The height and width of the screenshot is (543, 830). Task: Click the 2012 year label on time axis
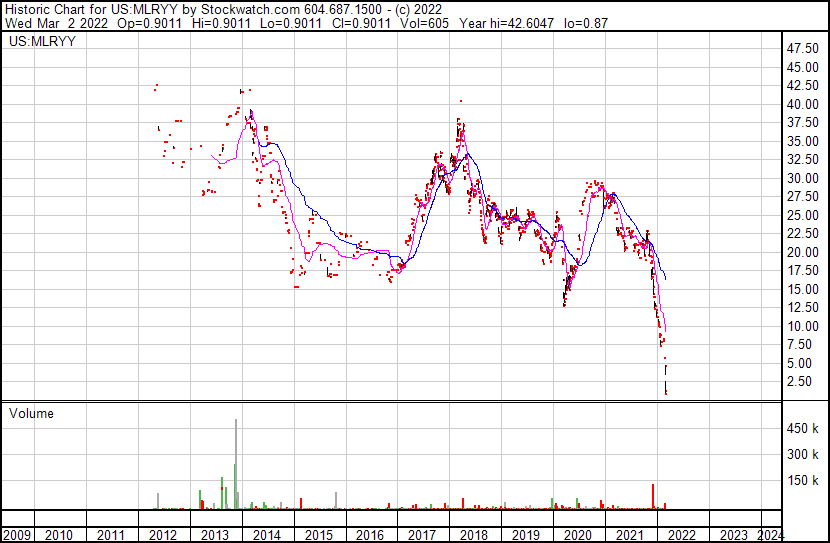point(163,535)
